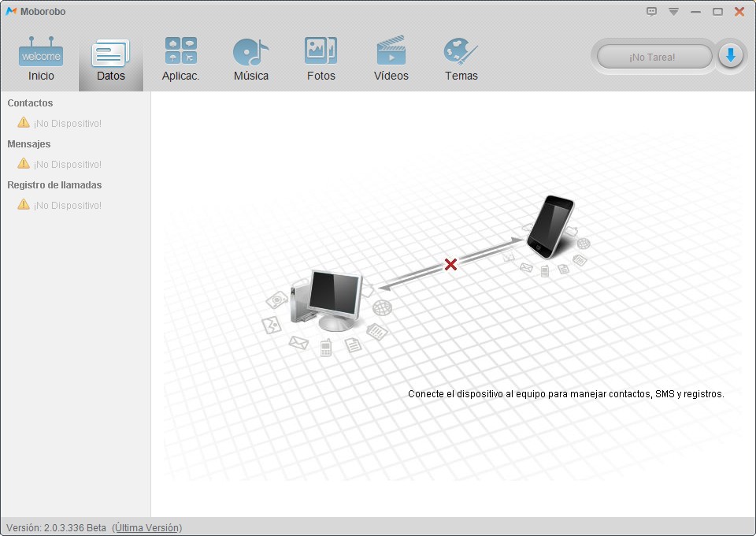Select Mensajes in the sidebar
756x536 pixels.
[29, 143]
